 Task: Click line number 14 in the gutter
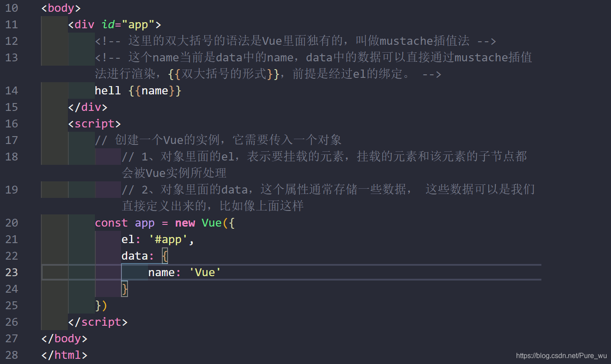[x=12, y=90]
